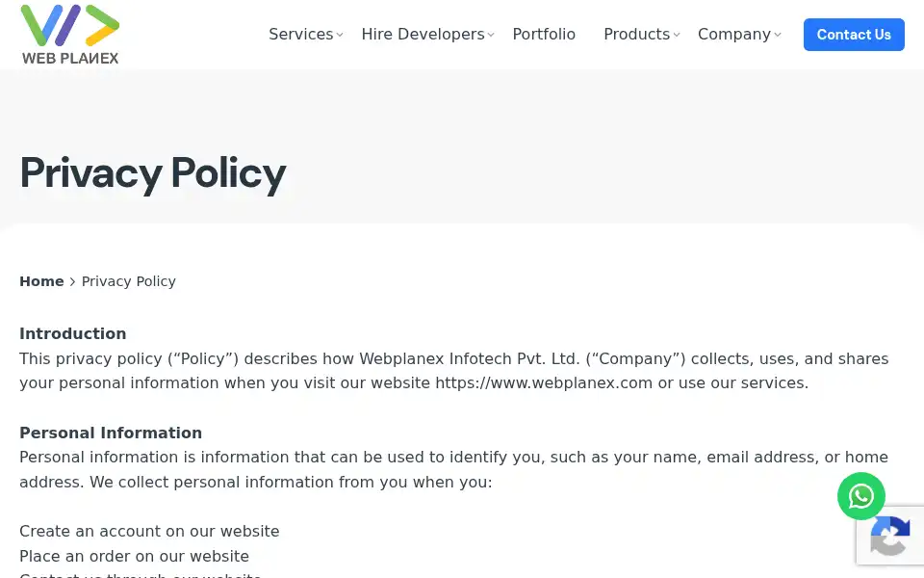Click the https://www.webplanex.com URL text
This screenshot has width=924, height=578.
tap(544, 382)
